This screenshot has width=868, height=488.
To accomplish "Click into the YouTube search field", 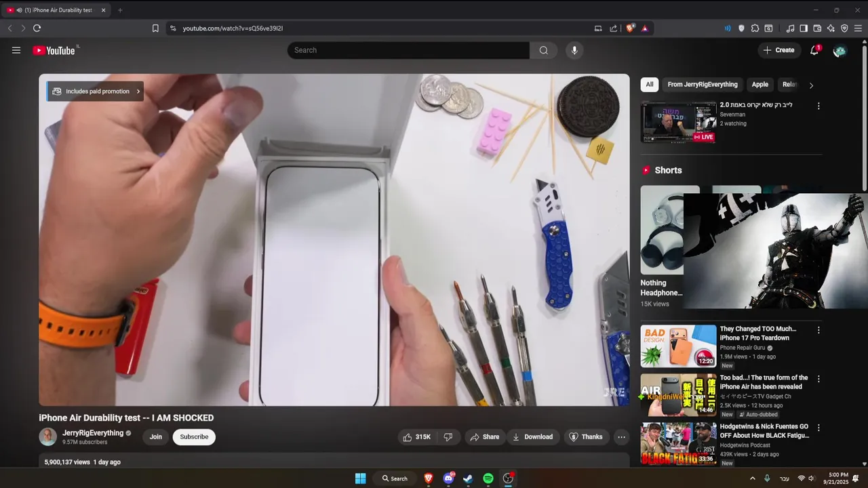I will [408, 50].
